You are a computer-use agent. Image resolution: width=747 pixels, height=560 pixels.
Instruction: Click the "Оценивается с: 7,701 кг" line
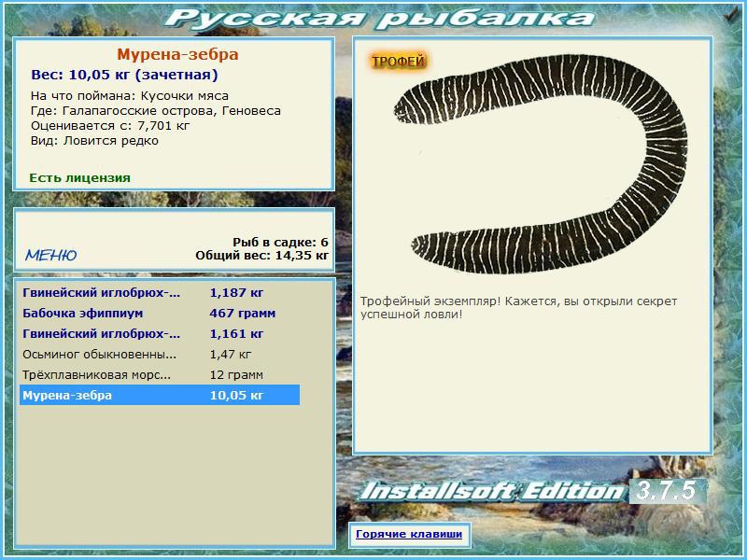pyautogui.click(x=110, y=126)
